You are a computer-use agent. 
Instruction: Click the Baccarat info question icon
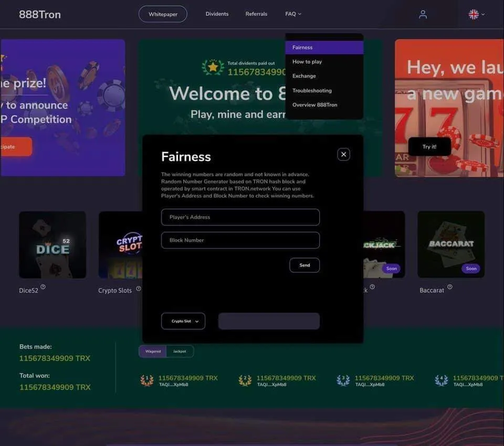point(450,286)
